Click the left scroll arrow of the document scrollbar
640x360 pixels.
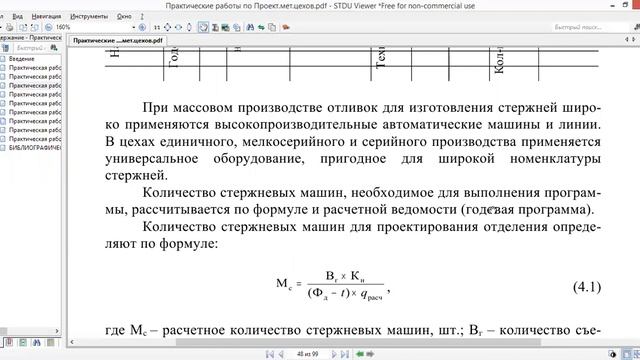coord(72,342)
